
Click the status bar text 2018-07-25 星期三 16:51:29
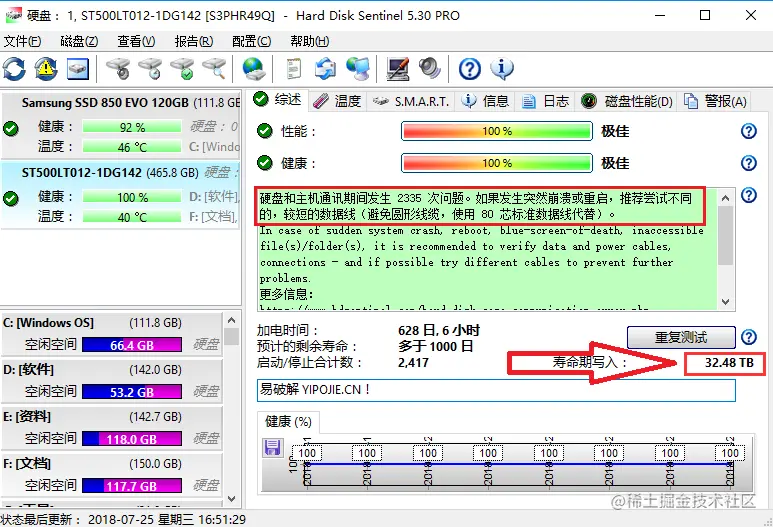click(167, 520)
